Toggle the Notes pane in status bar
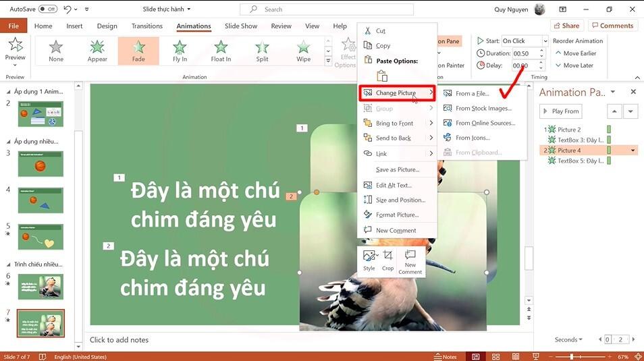Image resolution: width=644 pixels, height=361 pixels. click(x=446, y=356)
